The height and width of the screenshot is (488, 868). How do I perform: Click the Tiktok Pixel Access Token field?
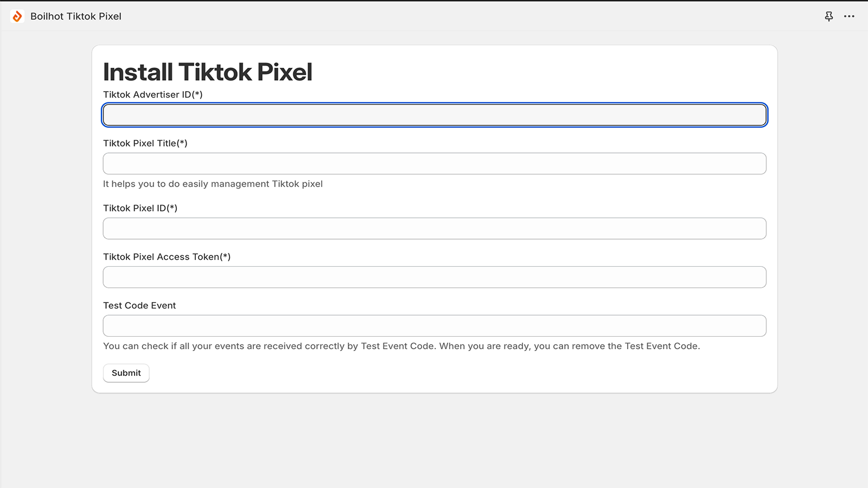[435, 277]
